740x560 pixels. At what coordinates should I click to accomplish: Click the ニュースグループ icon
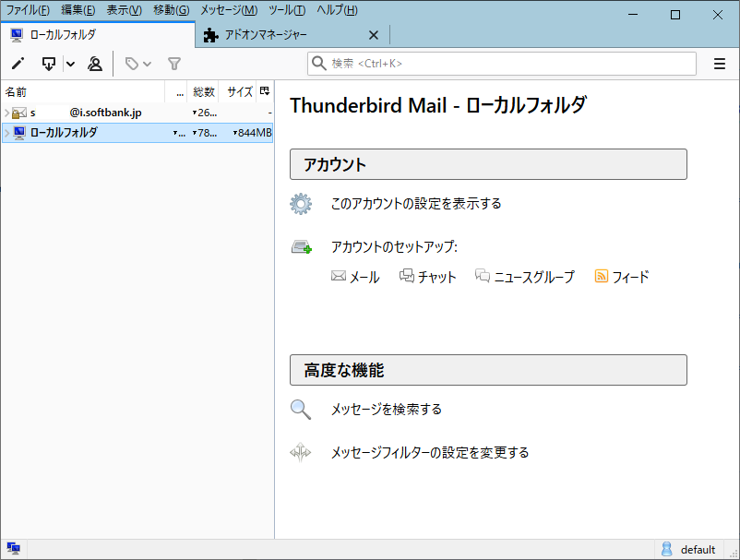pos(483,276)
